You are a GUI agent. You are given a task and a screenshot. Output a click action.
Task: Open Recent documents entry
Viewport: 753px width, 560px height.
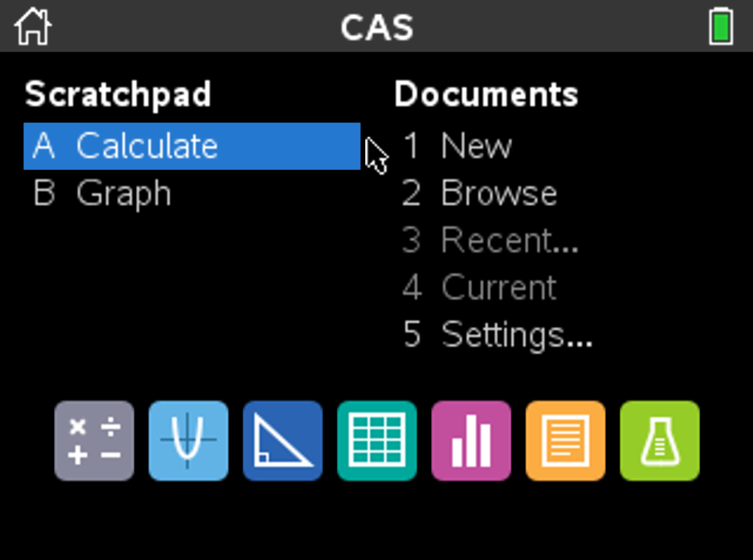pos(509,241)
